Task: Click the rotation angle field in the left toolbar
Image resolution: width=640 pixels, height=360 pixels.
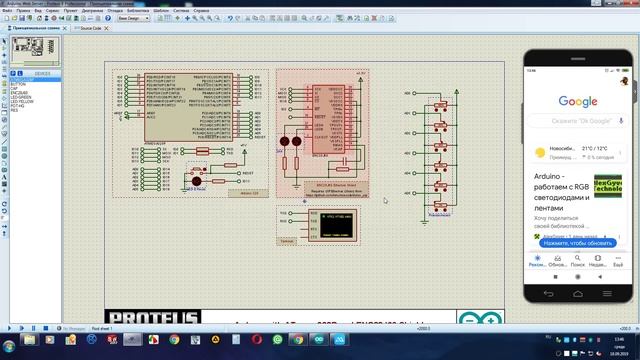Action: (x=4, y=218)
